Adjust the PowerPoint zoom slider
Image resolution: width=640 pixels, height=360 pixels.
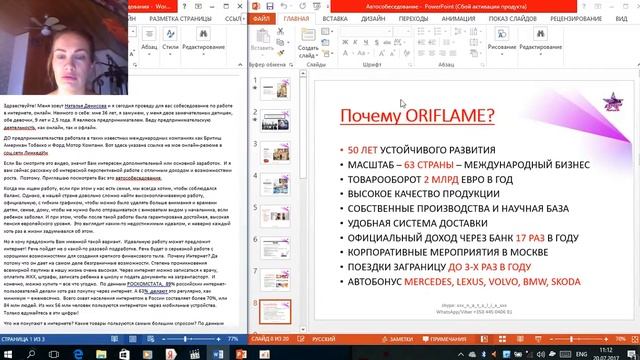pos(579,339)
